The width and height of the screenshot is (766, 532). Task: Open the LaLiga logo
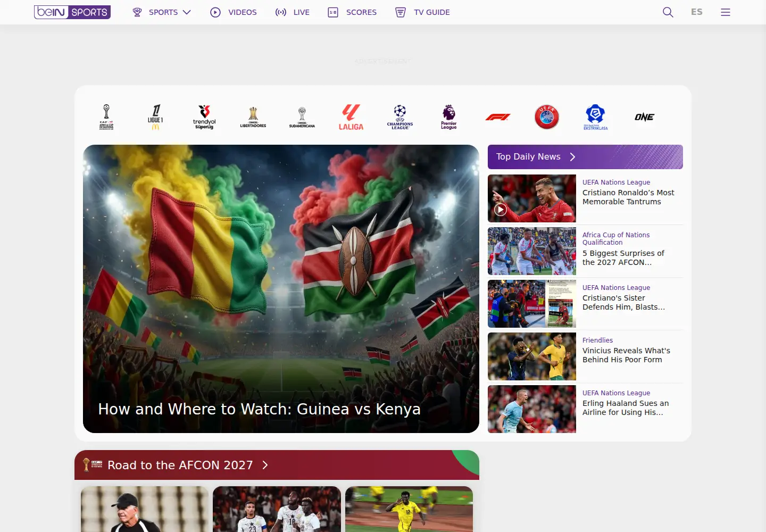tap(351, 117)
